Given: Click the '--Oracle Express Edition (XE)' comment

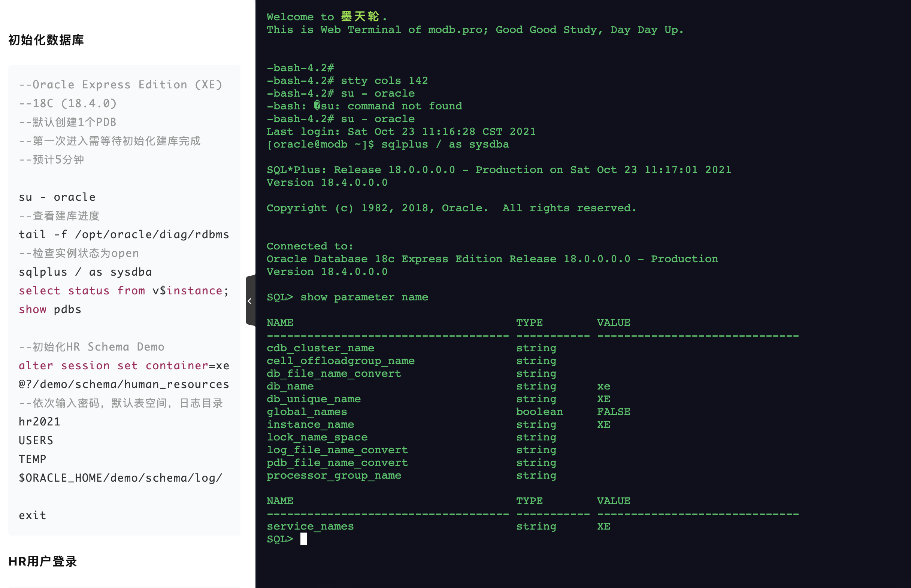Looking at the screenshot, I should (x=120, y=85).
